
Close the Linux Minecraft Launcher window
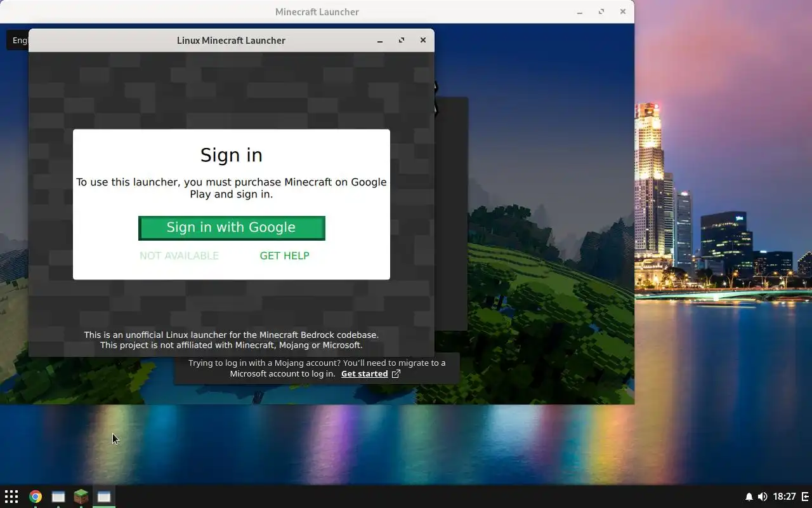coord(423,40)
